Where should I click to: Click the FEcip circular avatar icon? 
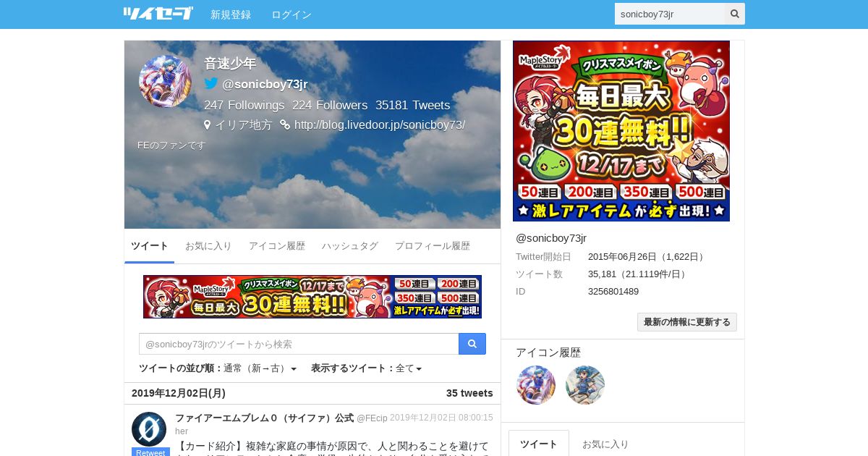tap(149, 429)
